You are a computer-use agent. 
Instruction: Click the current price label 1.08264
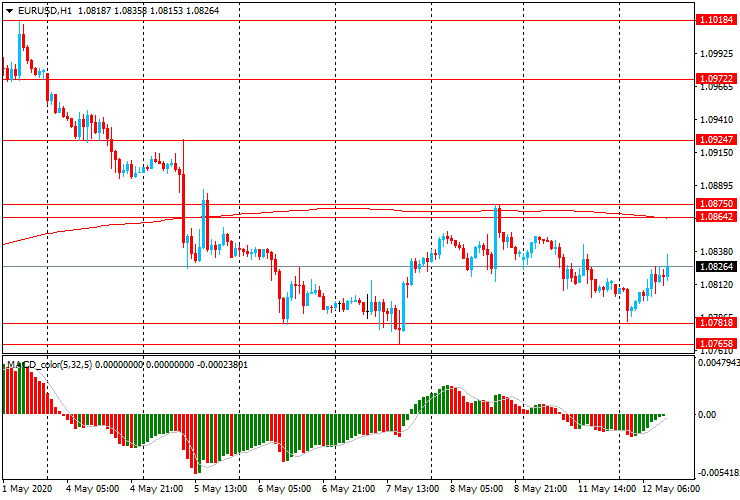pyautogui.click(x=716, y=267)
